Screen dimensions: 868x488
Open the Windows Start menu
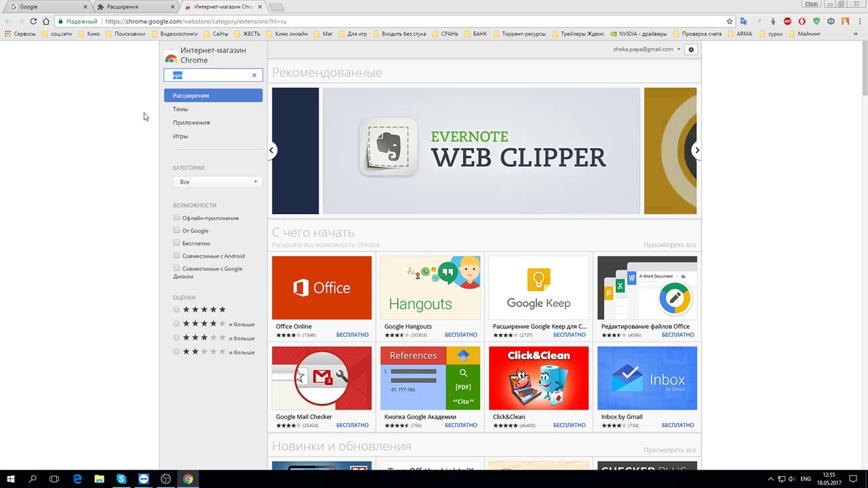pyautogui.click(x=11, y=479)
